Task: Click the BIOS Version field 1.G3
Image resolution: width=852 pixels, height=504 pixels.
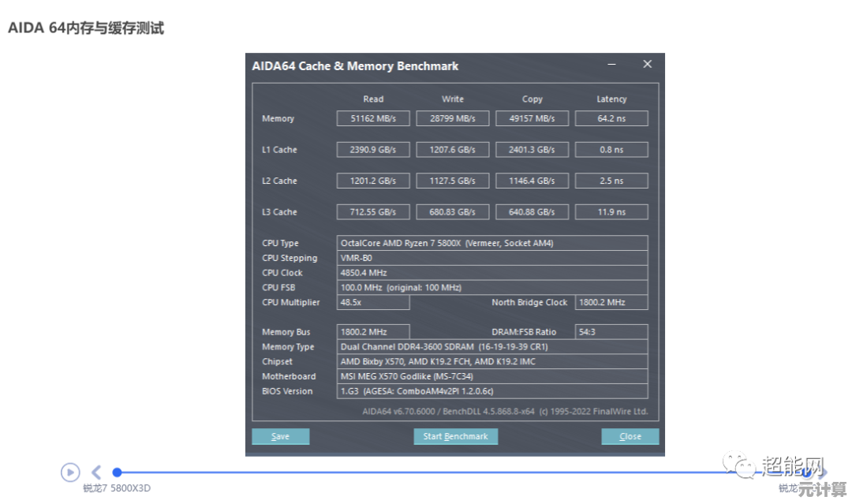Action: pyautogui.click(x=492, y=391)
